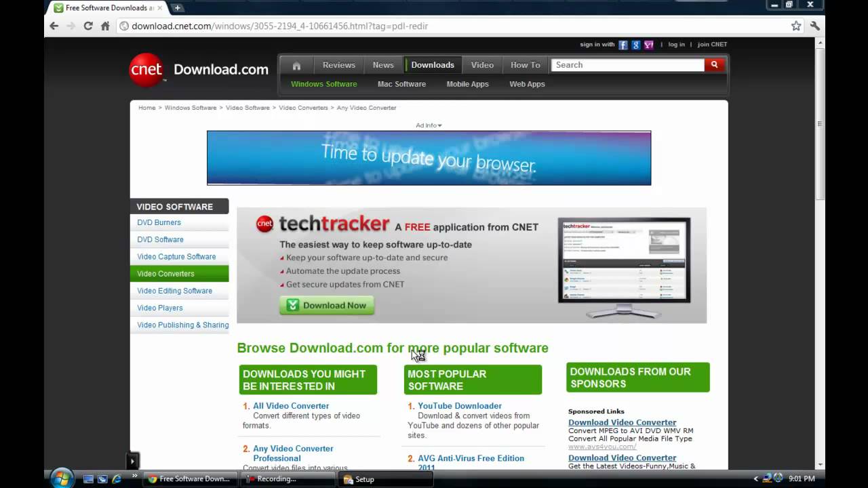Click the Time to update your browser banner

[x=429, y=158]
